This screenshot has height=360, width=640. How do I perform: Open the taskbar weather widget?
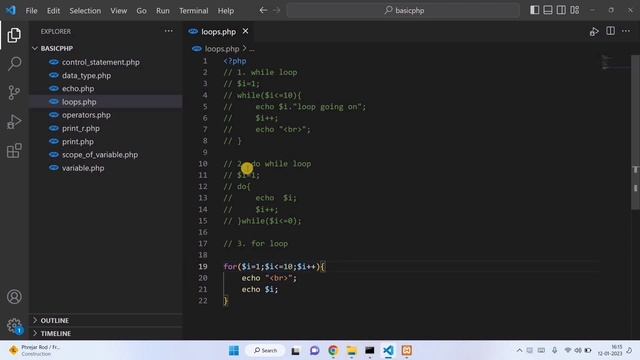34,350
